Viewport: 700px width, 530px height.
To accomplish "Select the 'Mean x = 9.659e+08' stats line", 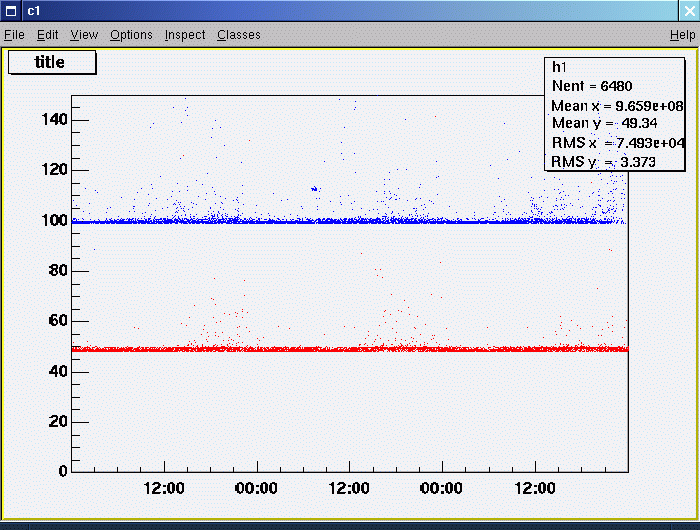I will coord(617,106).
